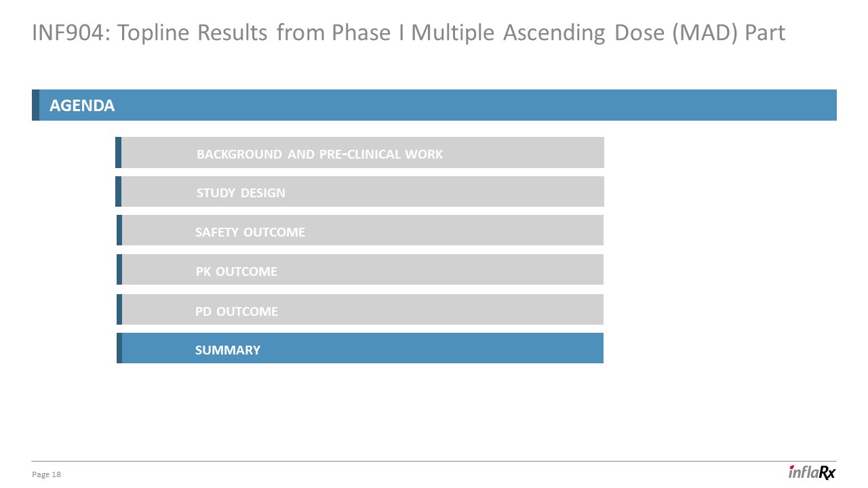Click the blue AGENDA header bar

[475, 105]
